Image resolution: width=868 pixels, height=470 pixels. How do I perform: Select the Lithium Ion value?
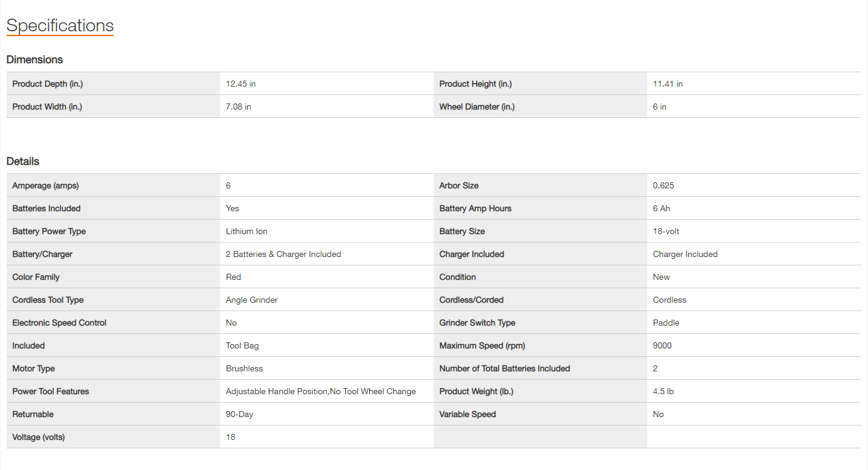click(x=247, y=231)
